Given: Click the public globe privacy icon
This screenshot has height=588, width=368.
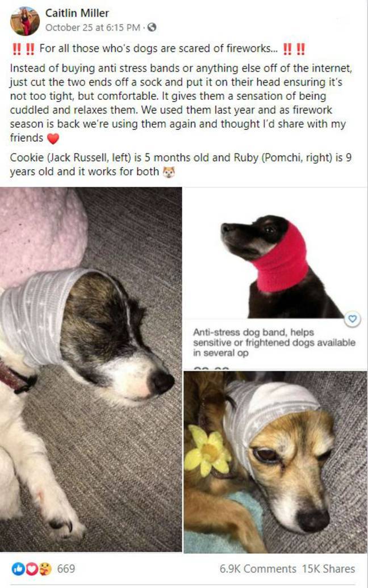Looking at the screenshot, I should [152, 27].
